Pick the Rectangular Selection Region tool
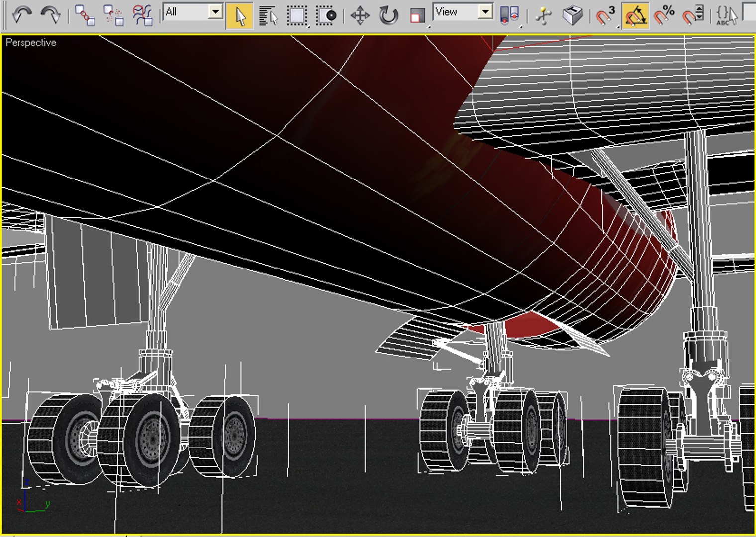Image resolution: width=756 pixels, height=537 pixels. click(297, 15)
